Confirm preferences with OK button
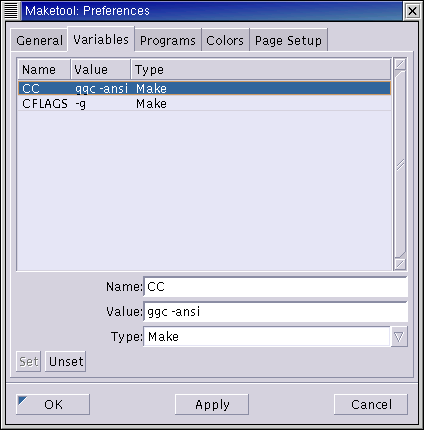424x430 pixels. point(53,404)
